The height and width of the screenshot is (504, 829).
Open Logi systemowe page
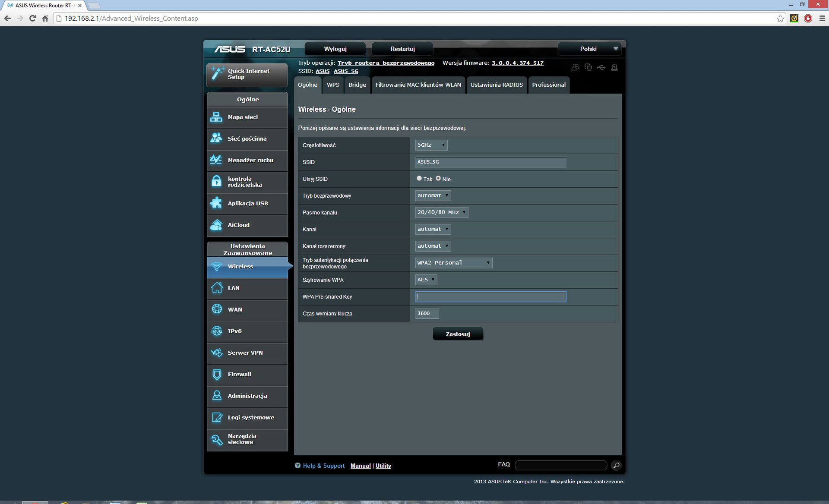(247, 418)
